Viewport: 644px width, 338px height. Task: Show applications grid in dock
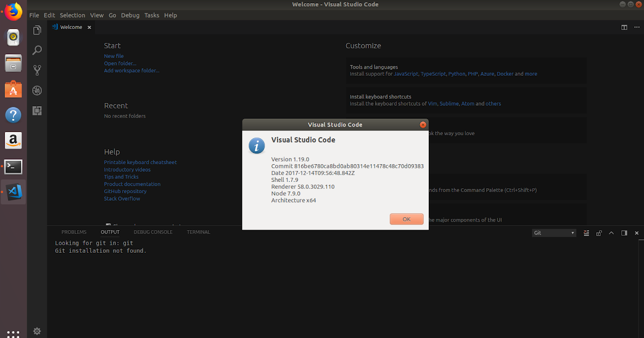pyautogui.click(x=13, y=333)
